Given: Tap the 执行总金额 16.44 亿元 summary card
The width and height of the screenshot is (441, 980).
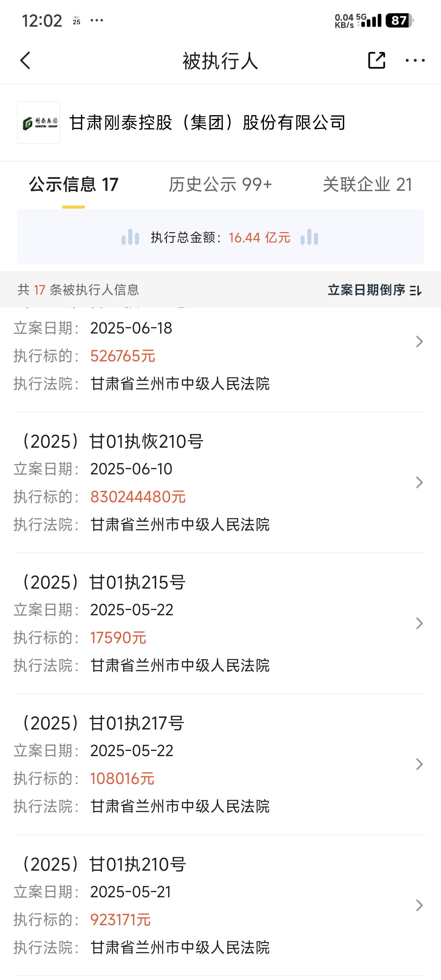Looking at the screenshot, I should click(x=220, y=237).
